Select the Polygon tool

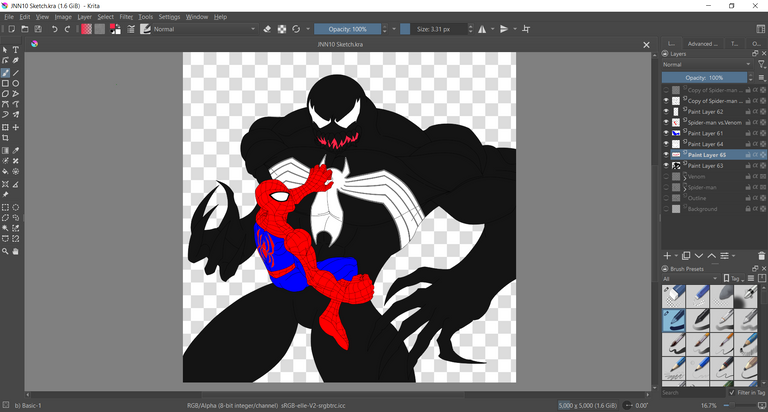(x=5, y=94)
